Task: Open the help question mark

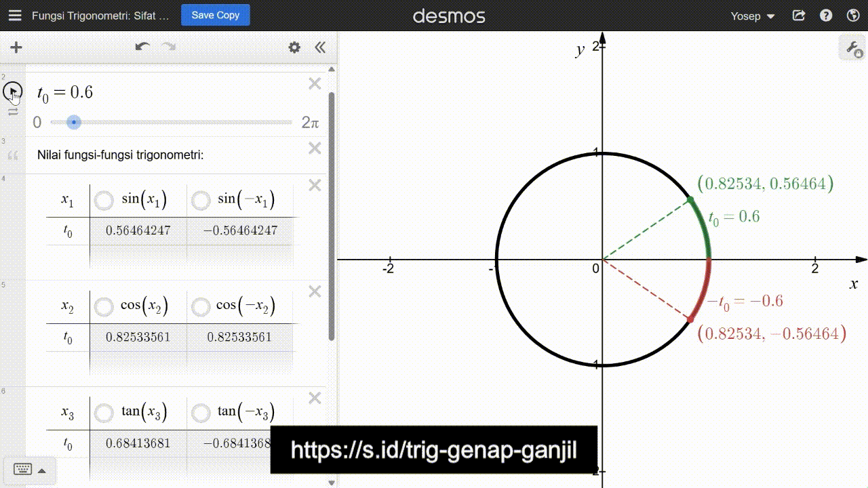Action: coord(825,16)
